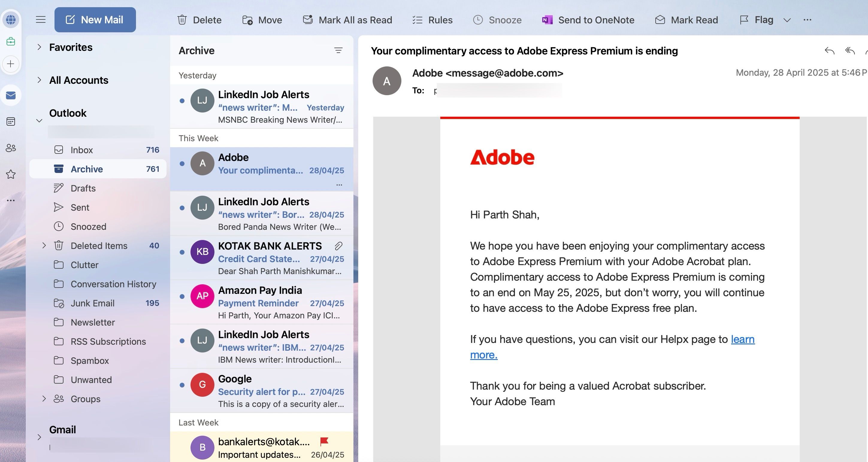Screen dimensions: 868x462
Task: Open Rules from the toolbar
Action: tap(432, 20)
